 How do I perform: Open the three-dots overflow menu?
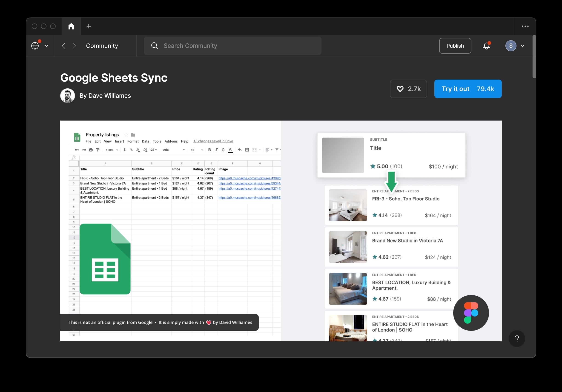(x=525, y=26)
